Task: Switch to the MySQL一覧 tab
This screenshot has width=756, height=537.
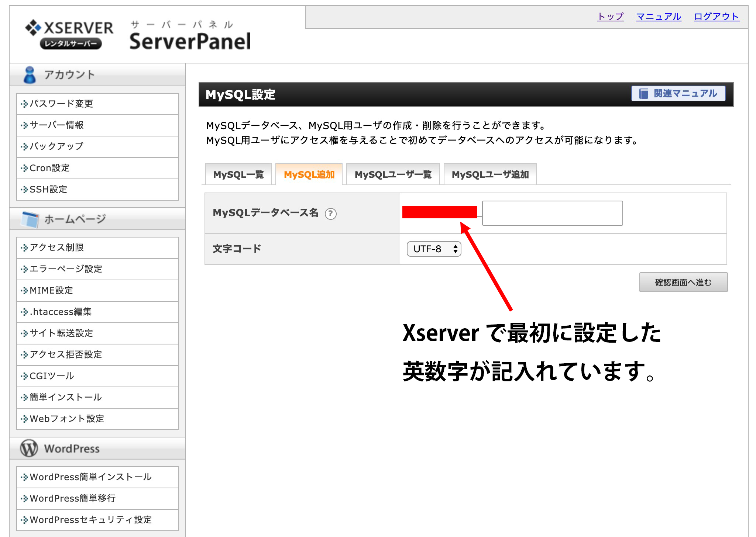Action: [x=238, y=174]
